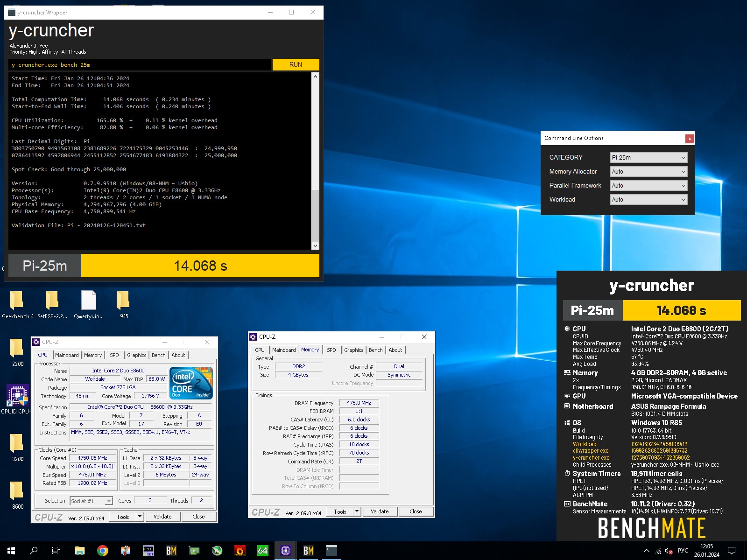Switch to the purple CPU-Z taskbar icon

tap(285, 551)
